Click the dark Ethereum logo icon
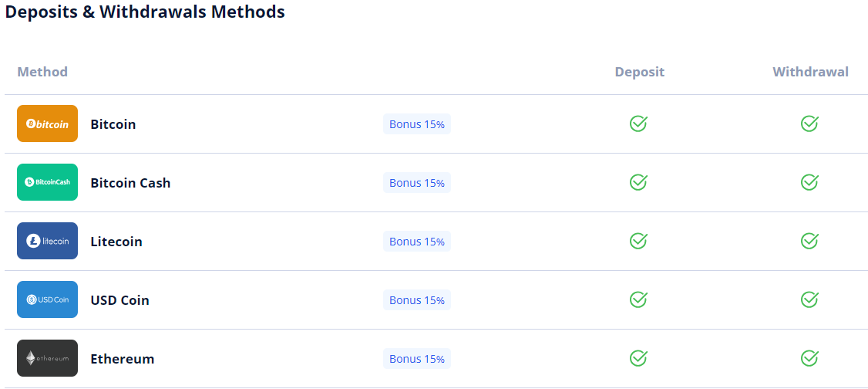Screen dimensions: 868x389 (48, 359)
